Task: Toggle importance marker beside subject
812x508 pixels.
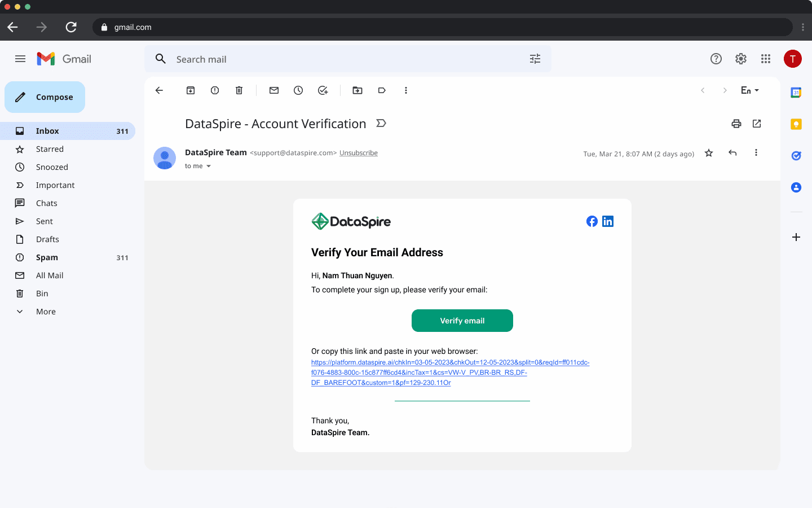Action: click(x=381, y=123)
